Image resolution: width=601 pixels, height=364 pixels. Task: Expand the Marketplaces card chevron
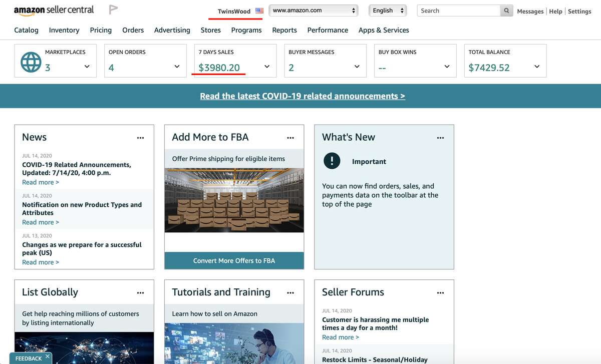[x=87, y=67]
